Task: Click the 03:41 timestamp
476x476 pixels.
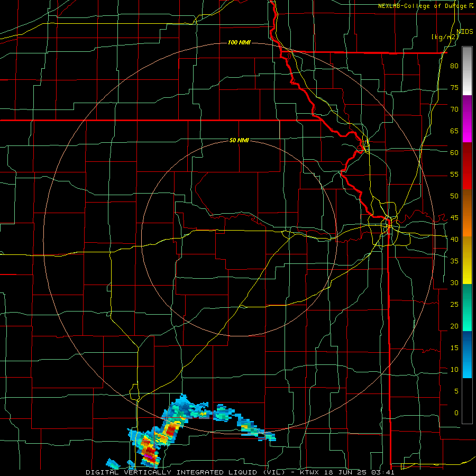Action: tap(382, 472)
